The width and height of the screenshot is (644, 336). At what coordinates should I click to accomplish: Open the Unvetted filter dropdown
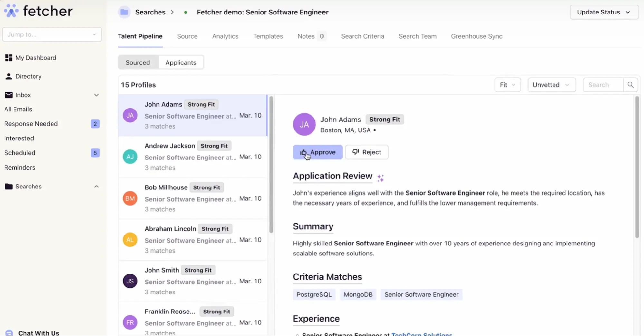click(552, 85)
